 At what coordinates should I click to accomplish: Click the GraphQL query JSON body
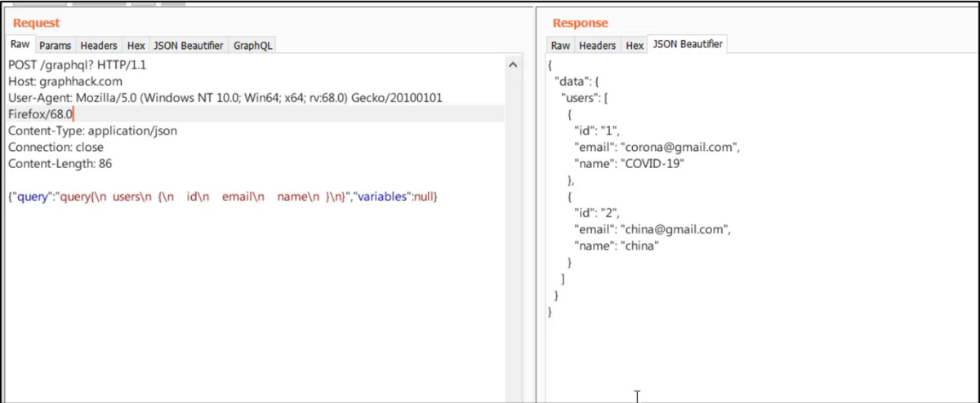[223, 197]
